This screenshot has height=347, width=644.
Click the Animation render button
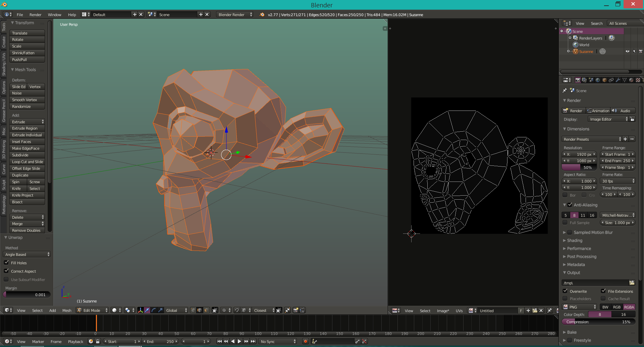click(x=598, y=111)
